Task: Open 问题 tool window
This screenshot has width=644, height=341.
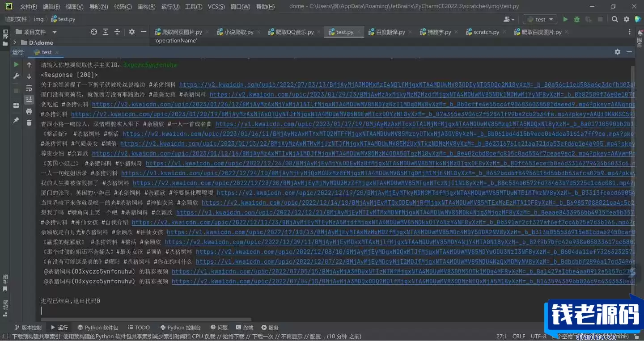Action: pyautogui.click(x=219, y=328)
